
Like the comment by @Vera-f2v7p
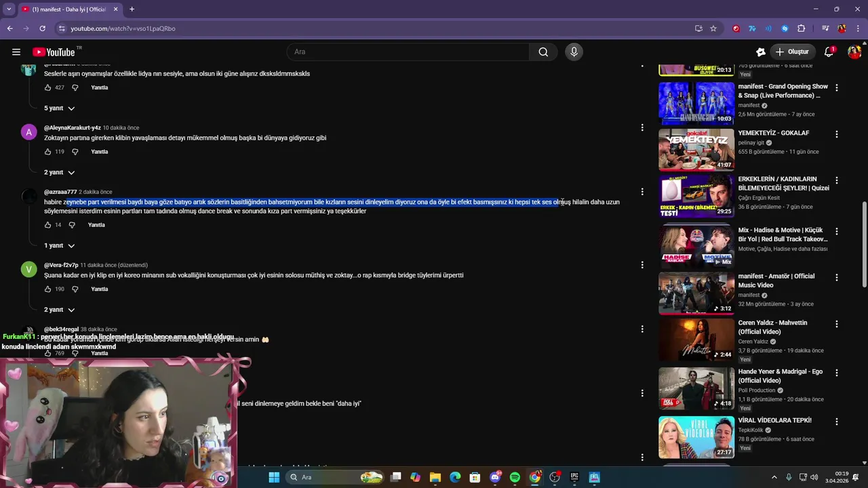tap(47, 289)
